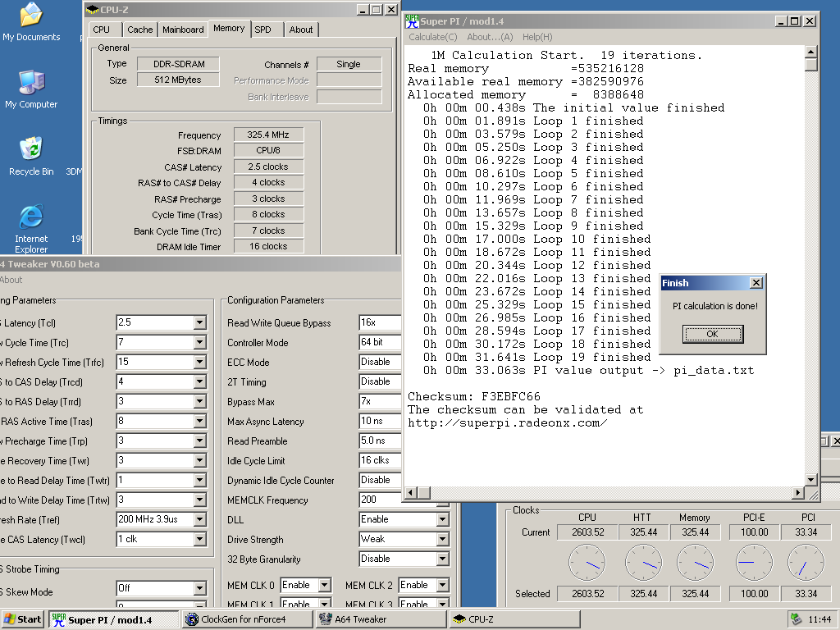Open the Calculate(C) menu in Super PI
The height and width of the screenshot is (630, 840).
[433, 37]
